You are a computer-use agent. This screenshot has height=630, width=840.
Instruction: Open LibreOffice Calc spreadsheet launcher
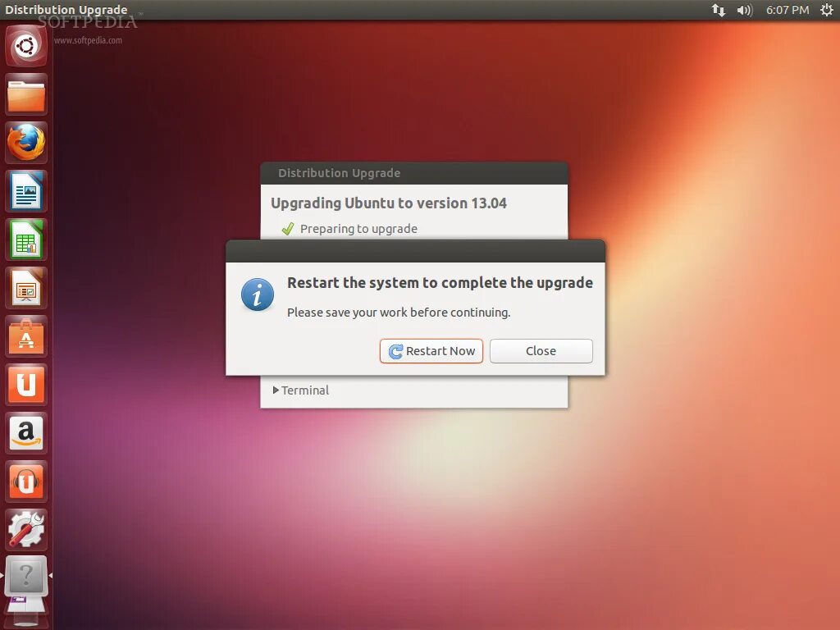click(x=26, y=240)
